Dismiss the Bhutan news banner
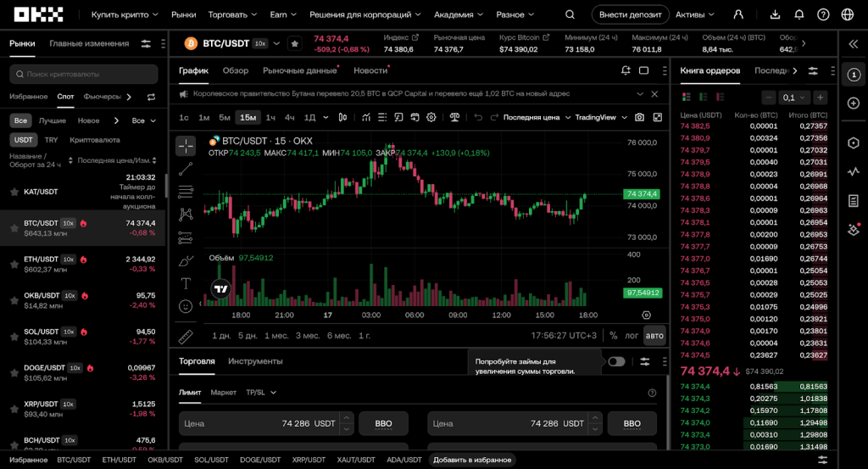 [654, 94]
